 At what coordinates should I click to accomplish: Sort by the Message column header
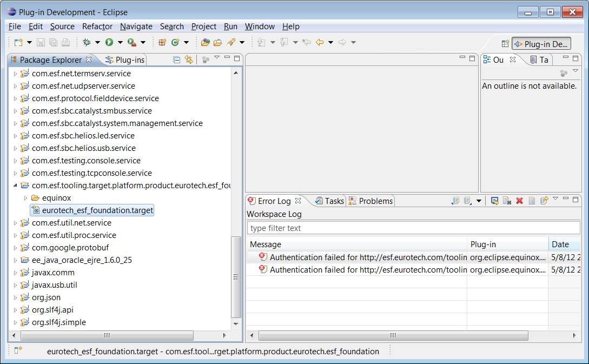[x=356, y=244]
